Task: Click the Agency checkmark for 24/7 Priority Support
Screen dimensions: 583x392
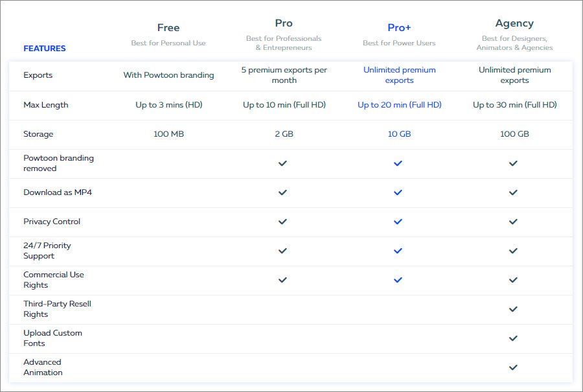Action: coord(513,251)
